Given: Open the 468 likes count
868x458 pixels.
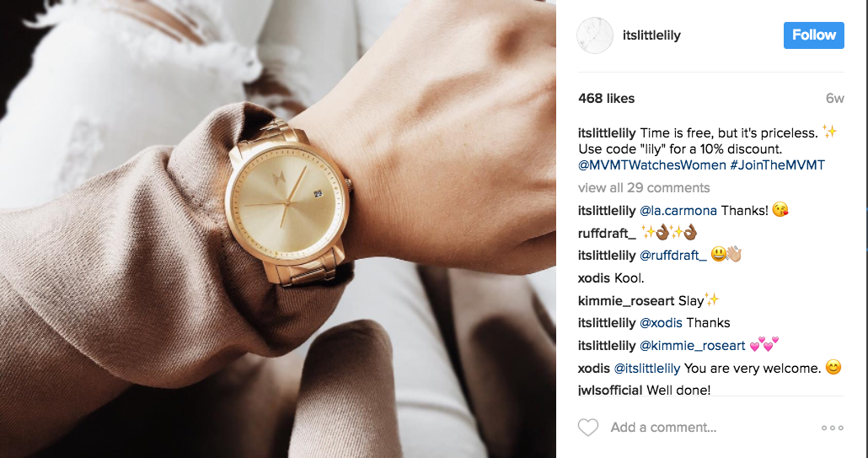Looking at the screenshot, I should coord(606,99).
